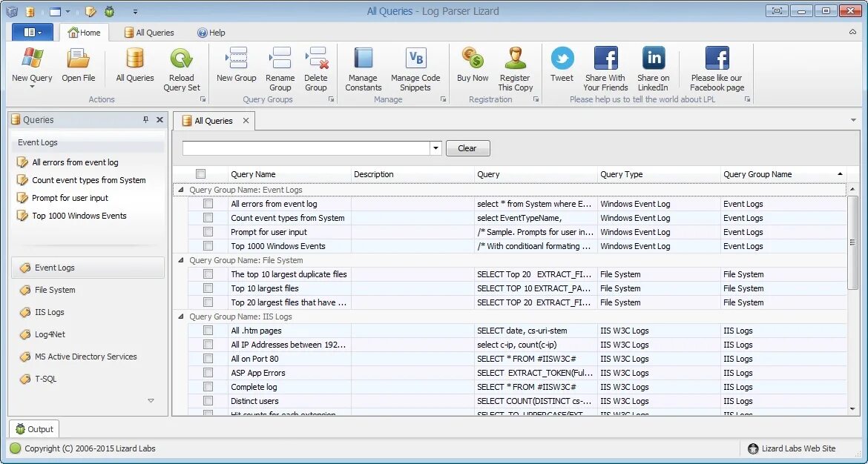
Task: Close the All Queries document tab
Action: (x=246, y=121)
